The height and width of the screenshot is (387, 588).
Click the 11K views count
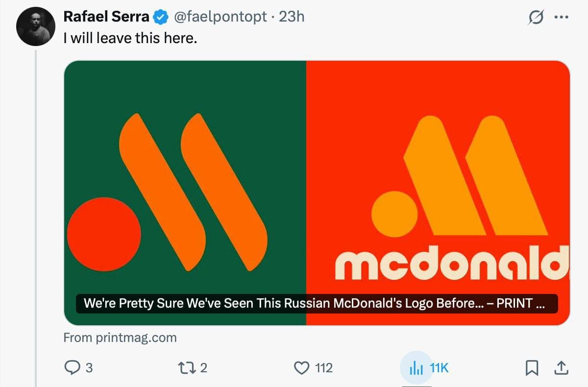[x=439, y=368]
